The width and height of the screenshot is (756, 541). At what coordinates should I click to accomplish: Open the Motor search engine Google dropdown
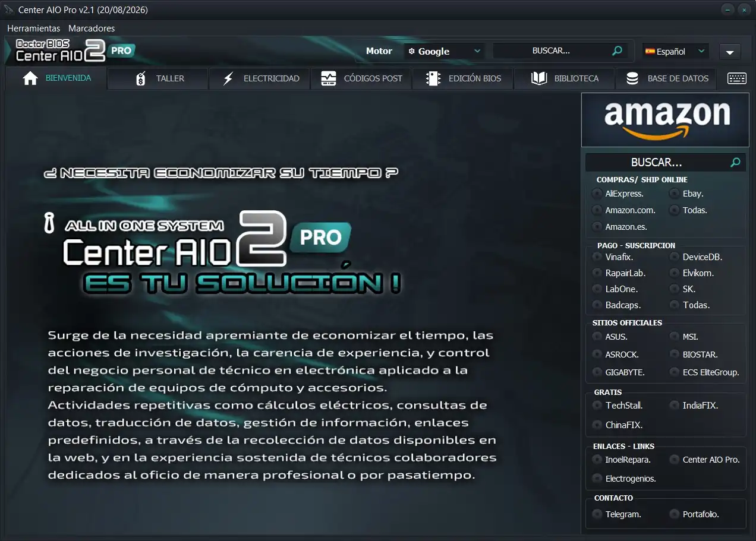(x=445, y=51)
